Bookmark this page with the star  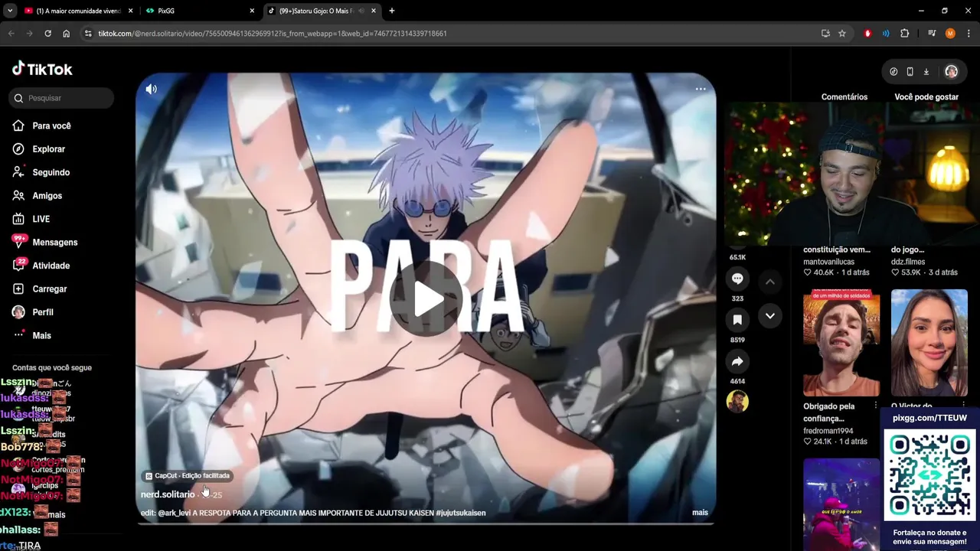pos(842,34)
